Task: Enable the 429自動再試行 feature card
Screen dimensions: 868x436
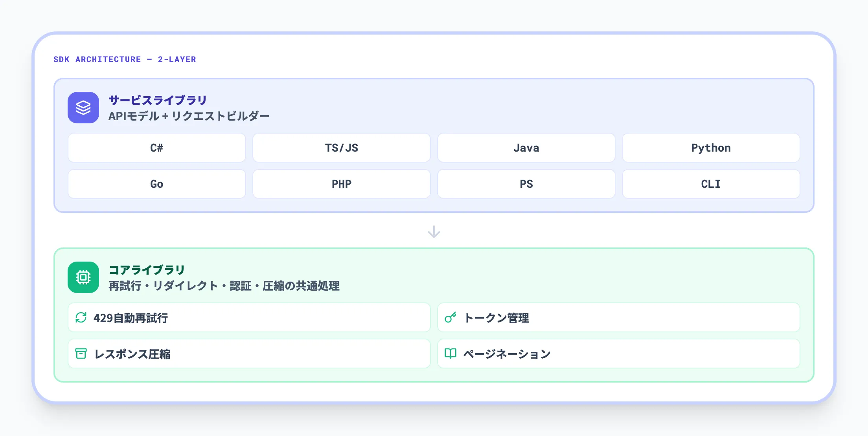Action: pyautogui.click(x=250, y=318)
